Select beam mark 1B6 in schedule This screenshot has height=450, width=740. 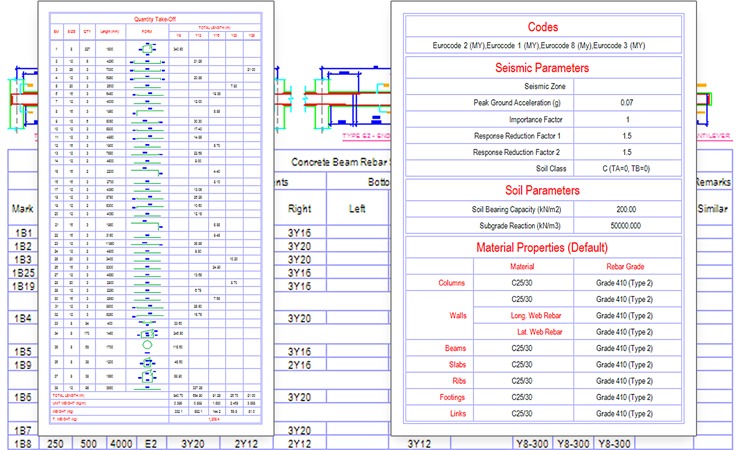tap(23, 397)
